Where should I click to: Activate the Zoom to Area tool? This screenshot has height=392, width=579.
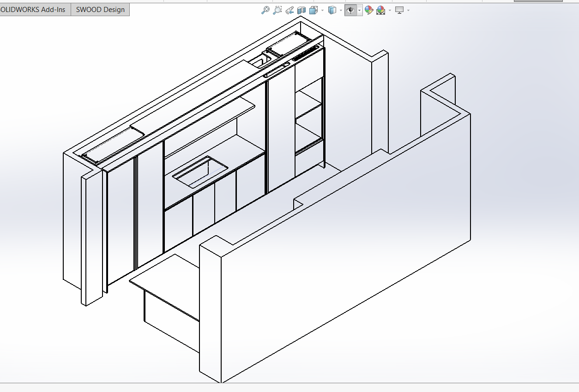pos(277,10)
